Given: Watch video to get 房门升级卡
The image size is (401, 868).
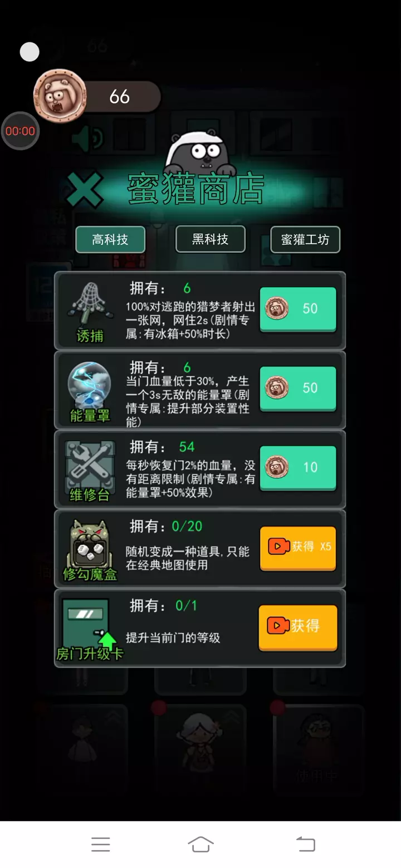Looking at the screenshot, I should click(298, 627).
